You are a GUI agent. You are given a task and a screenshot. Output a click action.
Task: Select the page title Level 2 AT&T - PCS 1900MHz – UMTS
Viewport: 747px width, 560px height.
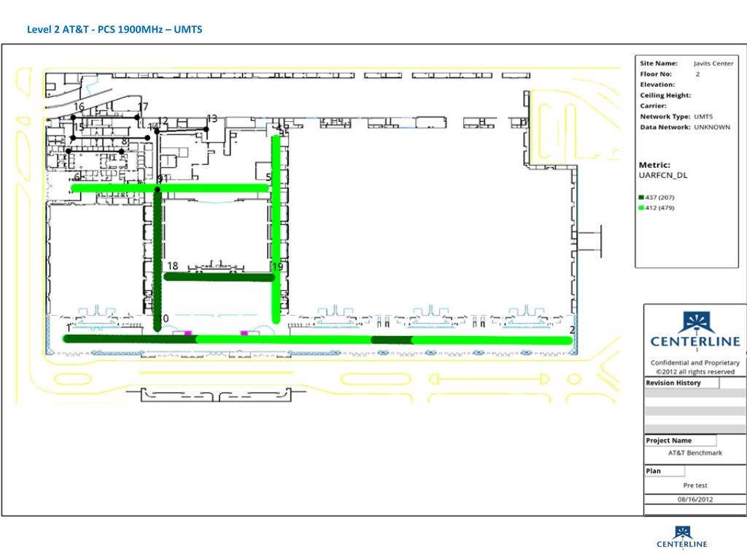[x=115, y=29]
